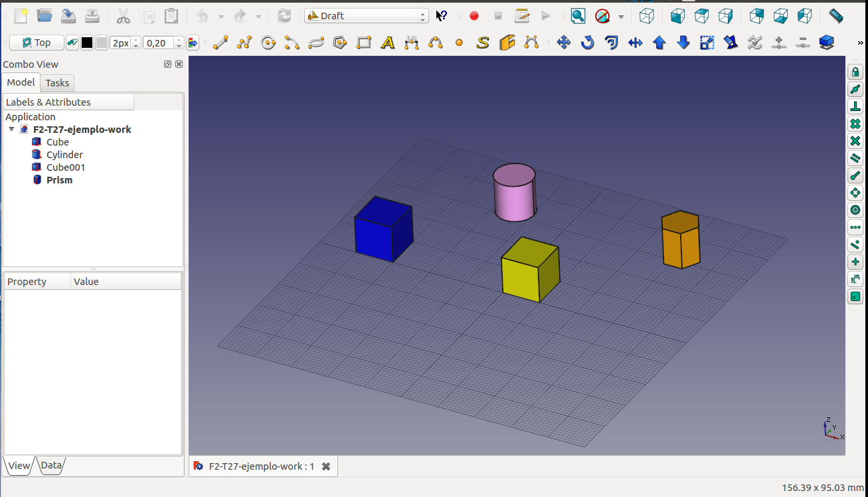
Task: Open the Draft workbench selector dropdown
Action: click(367, 16)
